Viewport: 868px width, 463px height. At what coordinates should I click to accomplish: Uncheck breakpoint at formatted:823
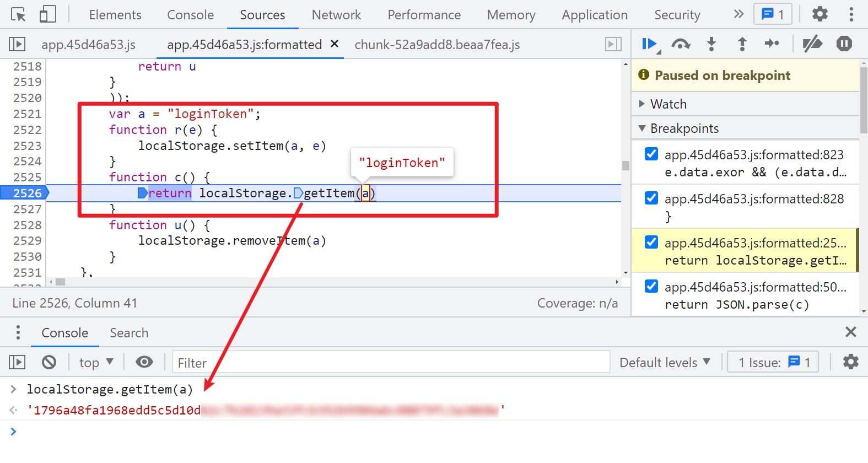click(x=651, y=154)
